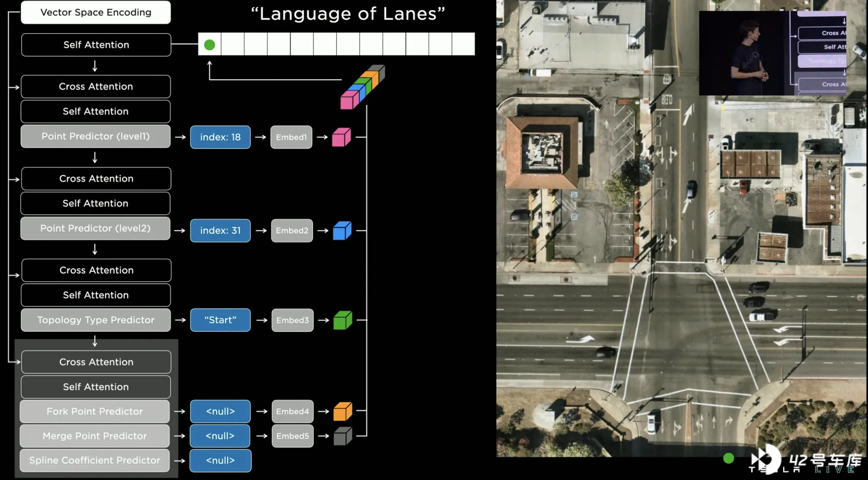Click Self Attention directly above Topology Type Predictor
Screen dimensions: 868x480
point(96,295)
